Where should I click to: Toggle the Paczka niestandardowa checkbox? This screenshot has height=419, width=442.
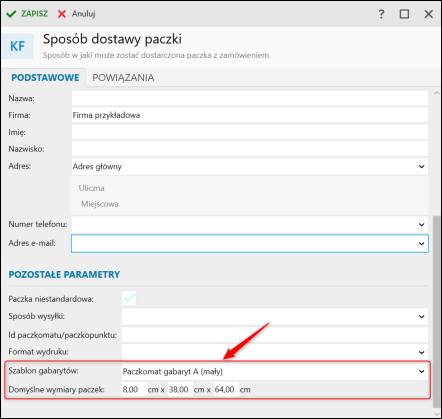point(129,298)
